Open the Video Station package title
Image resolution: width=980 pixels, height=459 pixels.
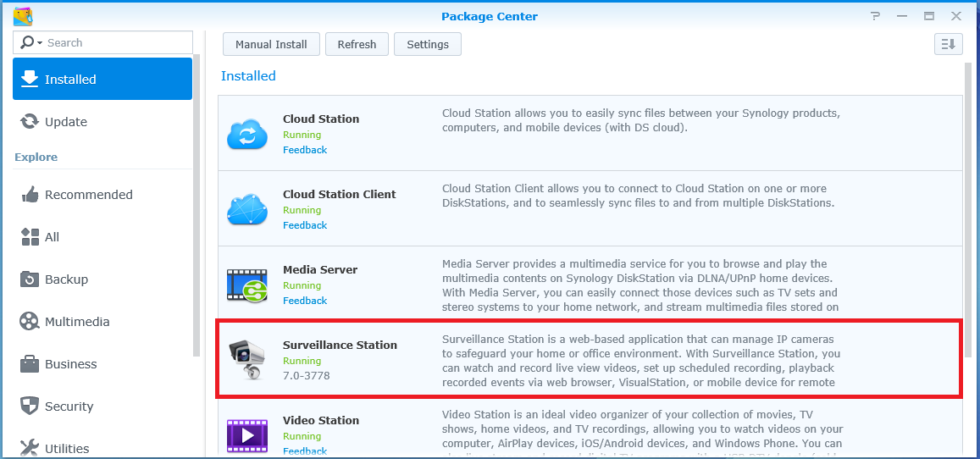click(320, 420)
